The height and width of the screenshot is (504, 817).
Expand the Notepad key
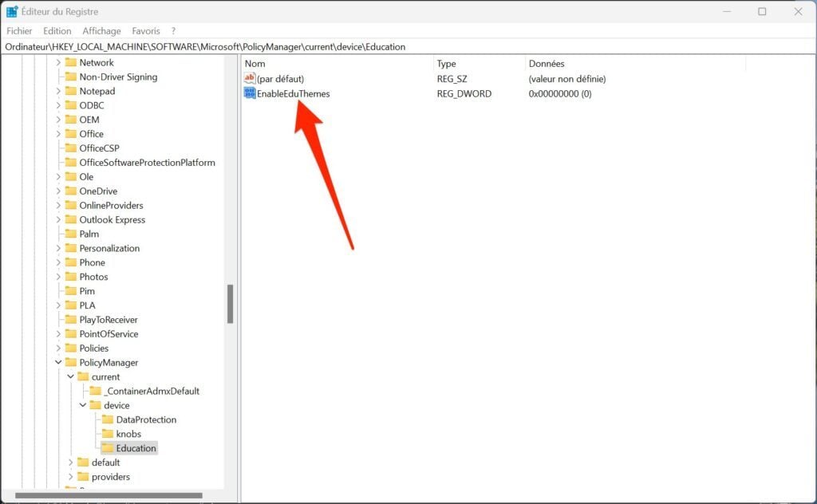pos(58,91)
